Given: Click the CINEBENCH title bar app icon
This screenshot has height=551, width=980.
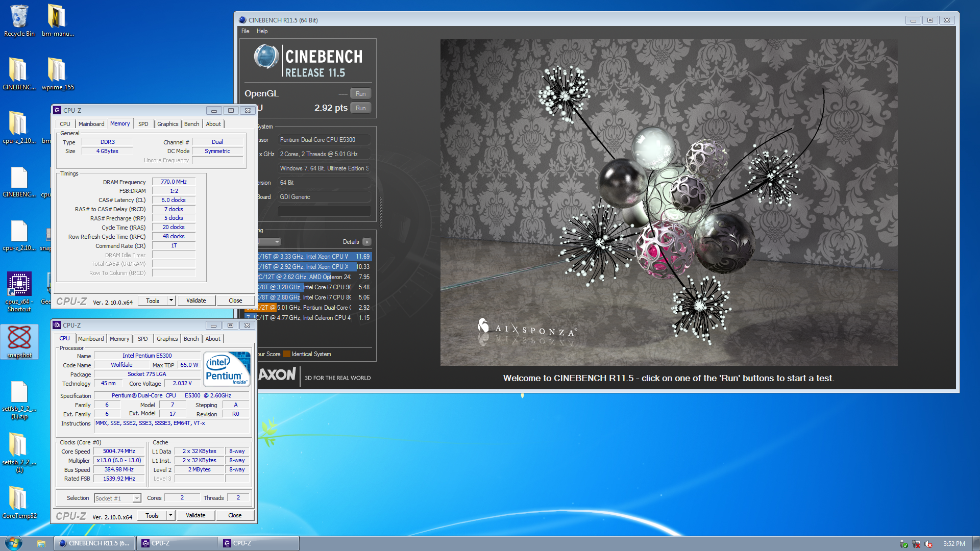Looking at the screenshot, I should pyautogui.click(x=243, y=20).
